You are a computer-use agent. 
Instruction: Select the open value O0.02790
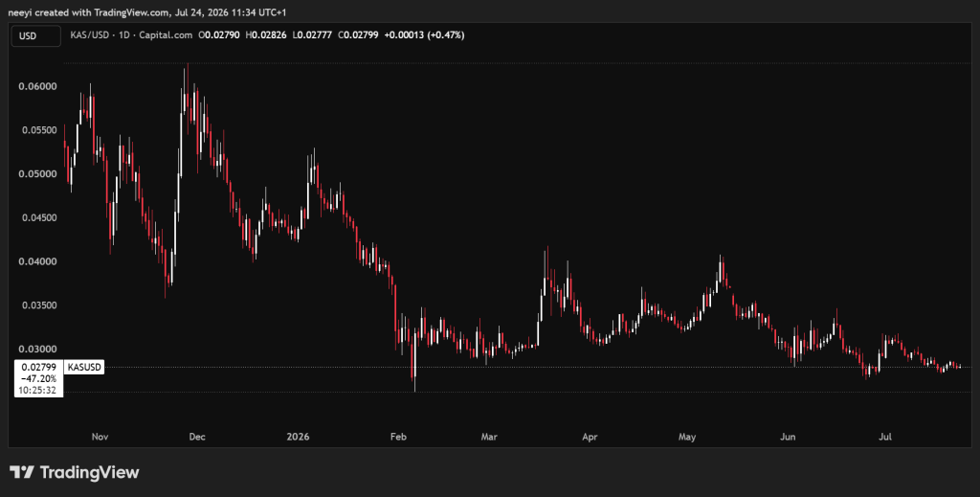(x=219, y=35)
